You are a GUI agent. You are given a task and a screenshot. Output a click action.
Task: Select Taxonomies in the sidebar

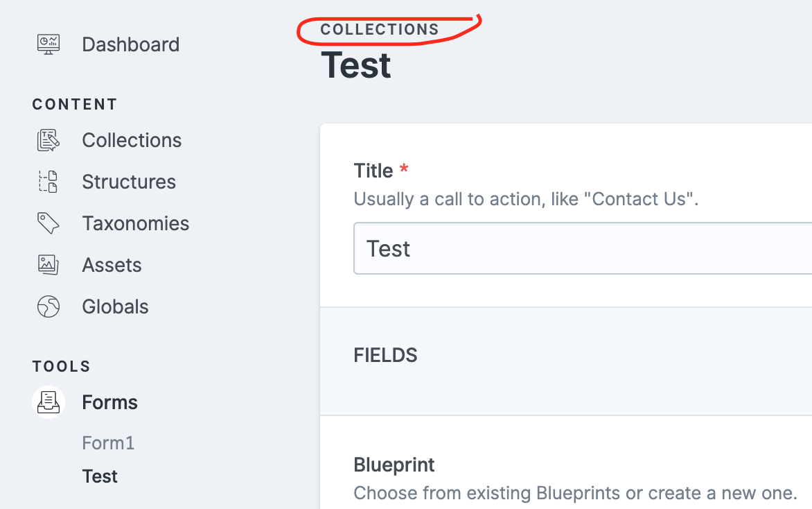(x=136, y=223)
